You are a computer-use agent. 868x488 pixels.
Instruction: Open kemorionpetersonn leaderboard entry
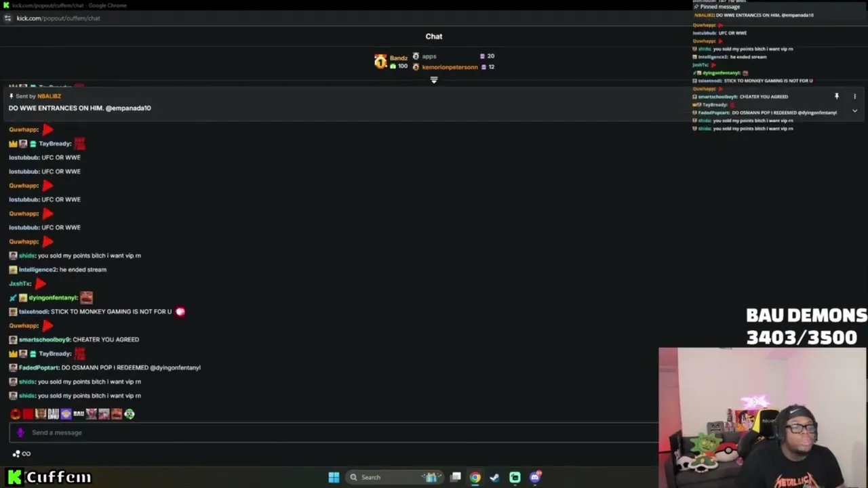tap(450, 67)
